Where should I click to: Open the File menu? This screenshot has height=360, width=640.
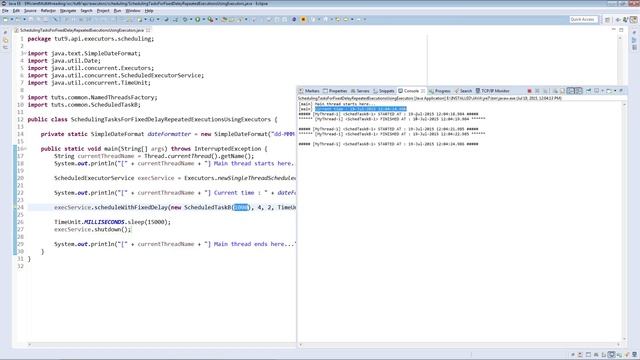[x=5, y=11]
